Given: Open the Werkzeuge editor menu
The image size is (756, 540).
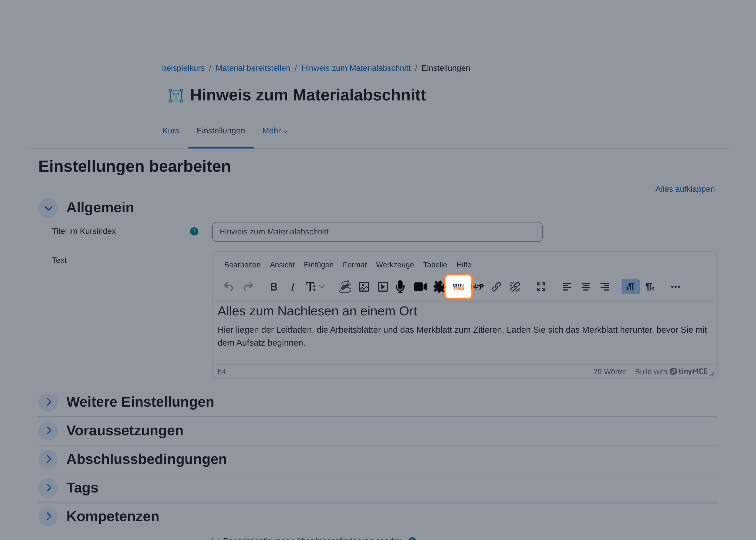Looking at the screenshot, I should tap(395, 265).
